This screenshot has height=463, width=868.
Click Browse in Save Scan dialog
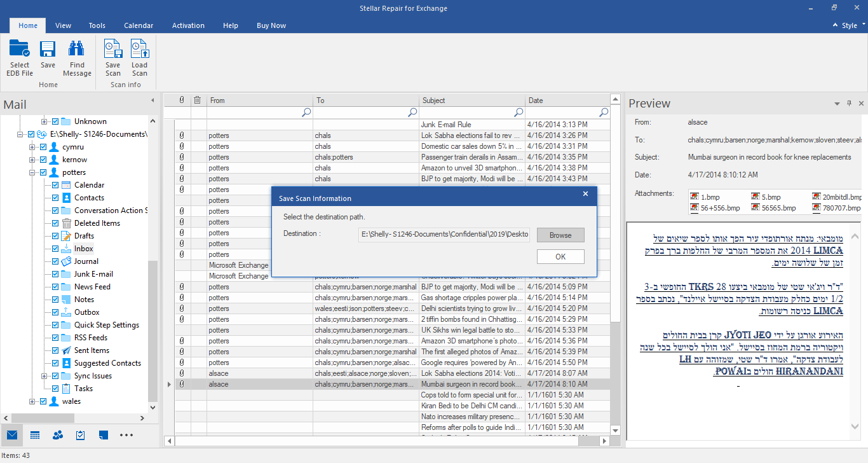[x=560, y=235]
